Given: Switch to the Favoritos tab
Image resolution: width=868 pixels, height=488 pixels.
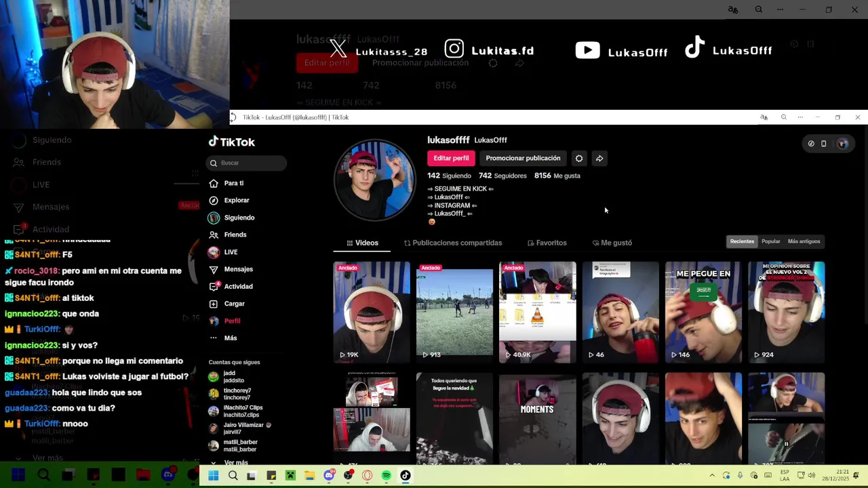Looking at the screenshot, I should [x=547, y=243].
